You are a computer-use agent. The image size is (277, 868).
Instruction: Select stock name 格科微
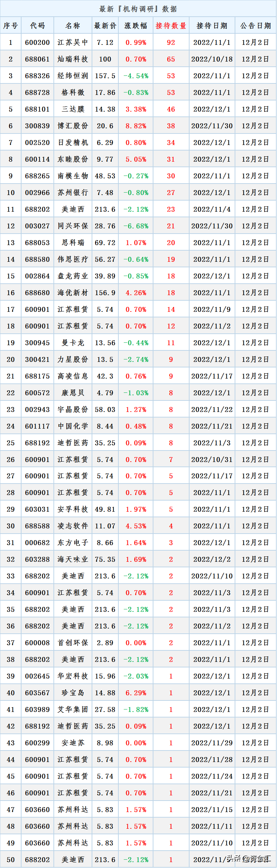tap(73, 92)
